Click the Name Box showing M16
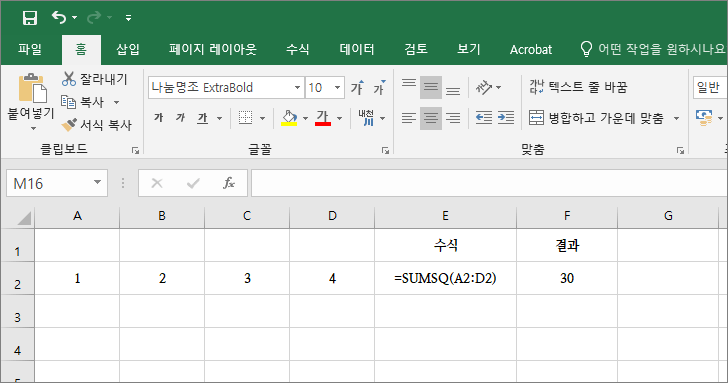 pyautogui.click(x=56, y=183)
